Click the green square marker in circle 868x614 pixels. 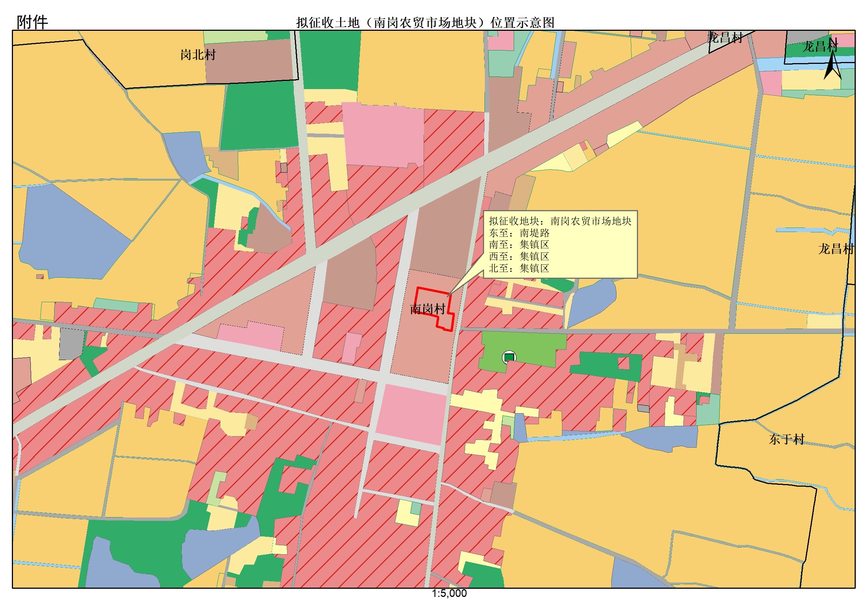click(509, 357)
